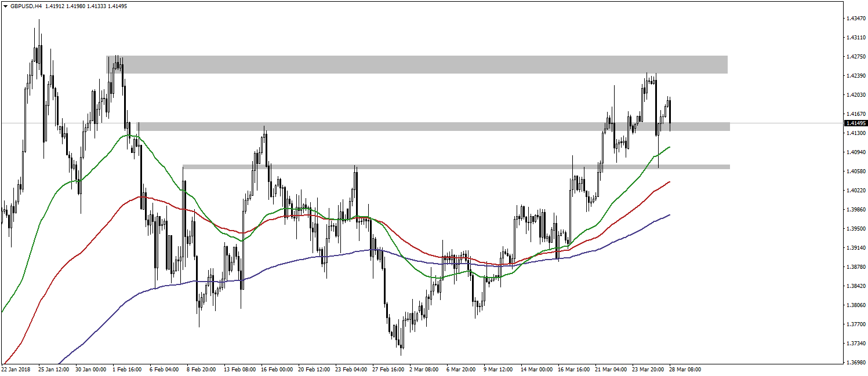Click time axis label 23 Feb 04:00
Viewport: 868px width, 376px height.
pos(351,369)
